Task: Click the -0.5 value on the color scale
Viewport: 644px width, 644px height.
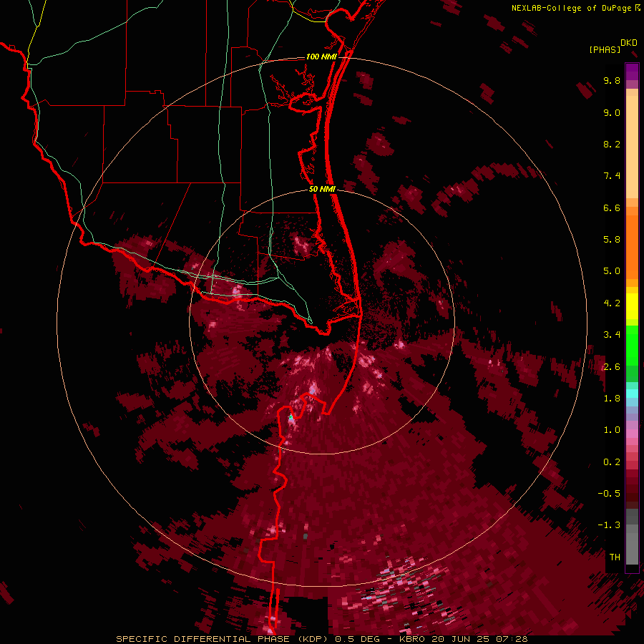Action: (609, 494)
